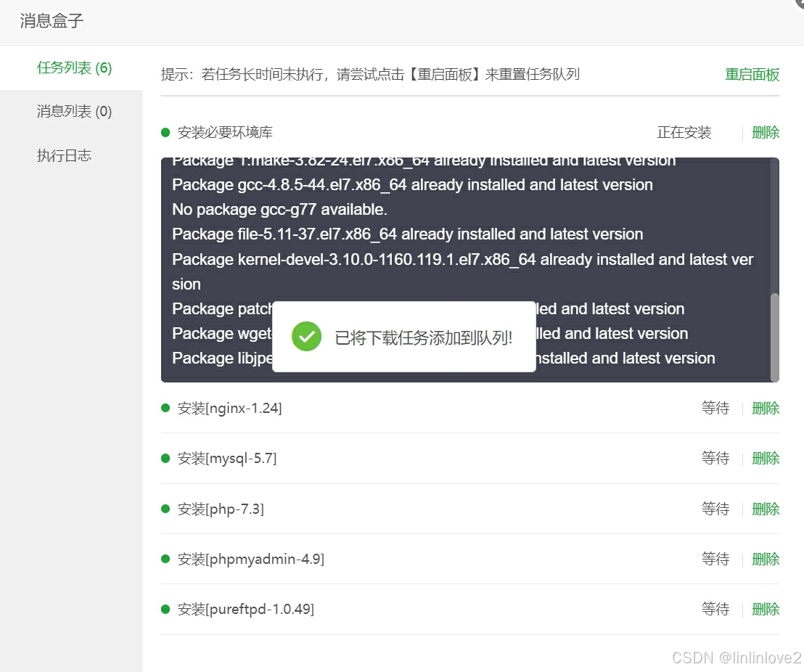This screenshot has height=672, width=804.
Task: Select the 安装[phpmyadmin-4.9] task row
Action: (x=469, y=559)
